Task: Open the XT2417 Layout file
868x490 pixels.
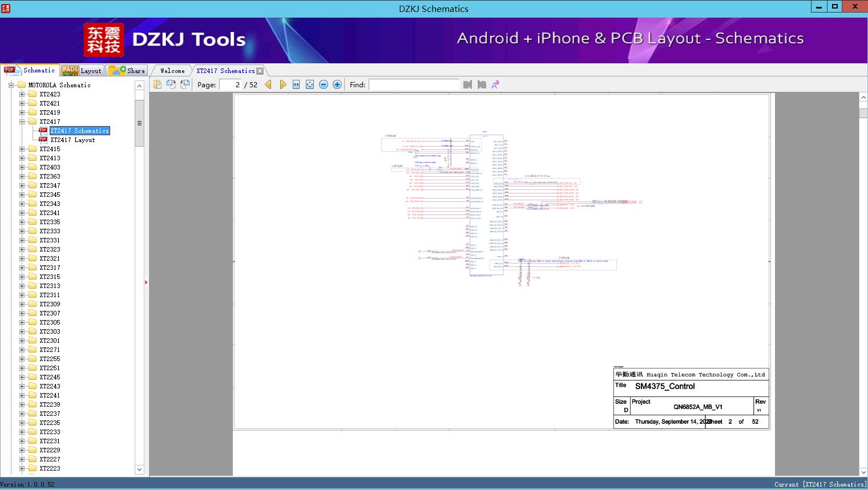Action: tap(72, 140)
